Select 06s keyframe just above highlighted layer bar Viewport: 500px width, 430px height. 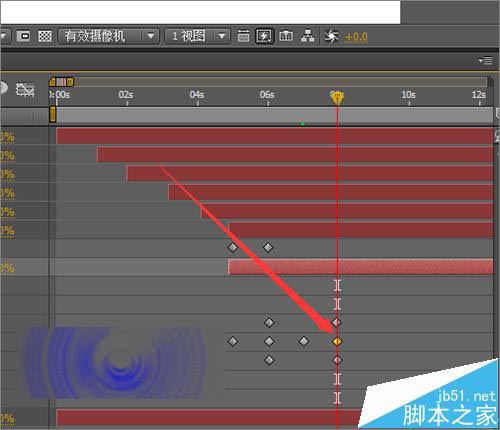pos(268,247)
